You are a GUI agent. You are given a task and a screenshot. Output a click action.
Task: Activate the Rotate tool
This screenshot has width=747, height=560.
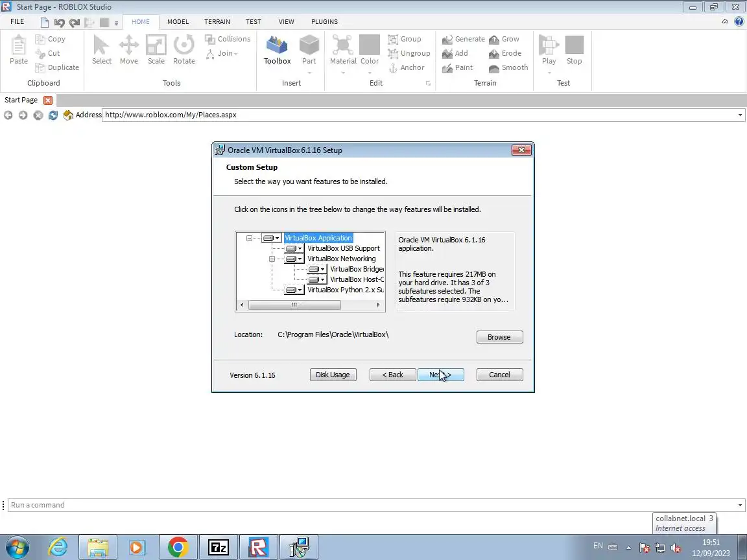(184, 49)
